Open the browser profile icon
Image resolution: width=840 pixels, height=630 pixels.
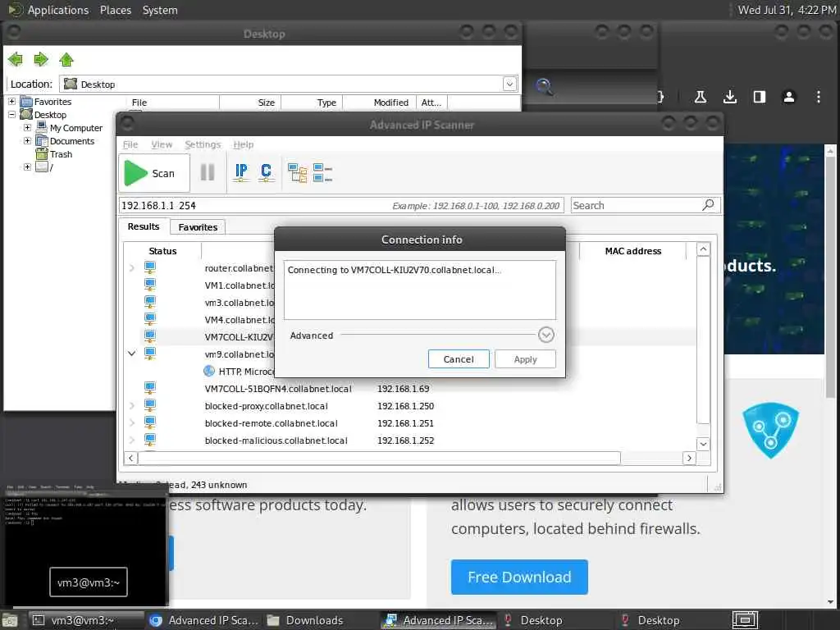(788, 97)
